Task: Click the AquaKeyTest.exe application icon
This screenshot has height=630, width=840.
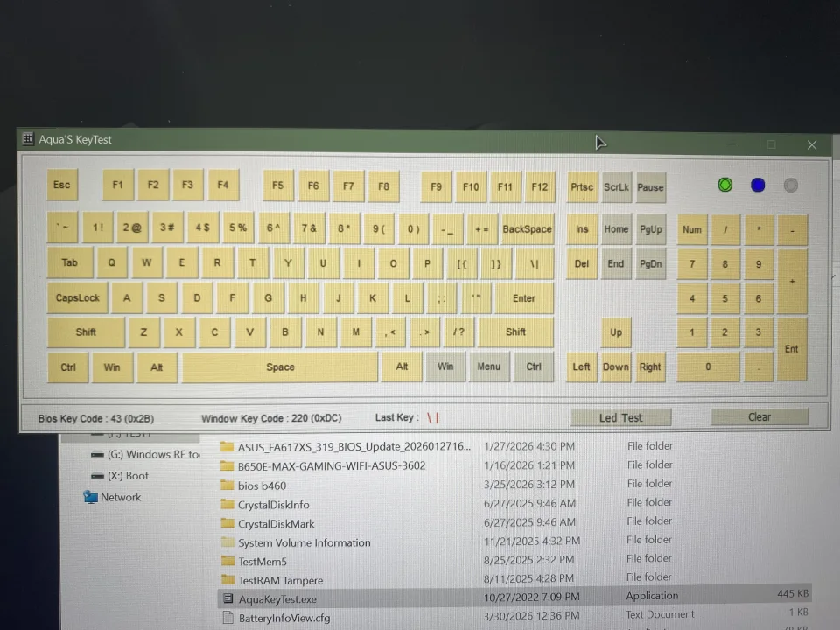Action: [x=227, y=598]
